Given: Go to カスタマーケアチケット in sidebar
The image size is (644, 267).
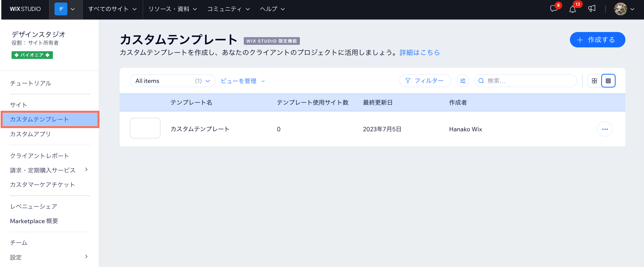Looking at the screenshot, I should tap(42, 184).
